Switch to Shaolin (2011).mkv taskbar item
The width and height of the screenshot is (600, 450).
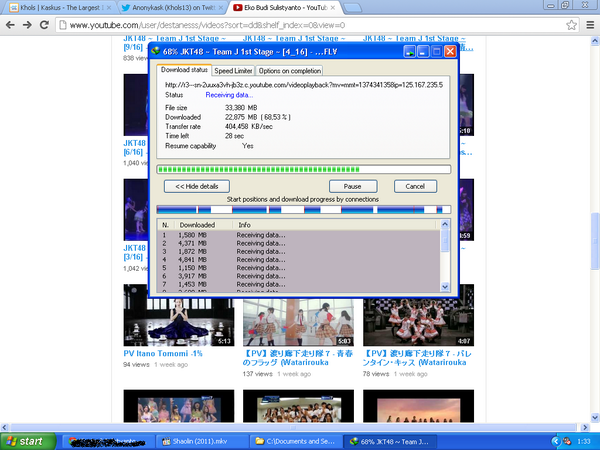(201, 442)
